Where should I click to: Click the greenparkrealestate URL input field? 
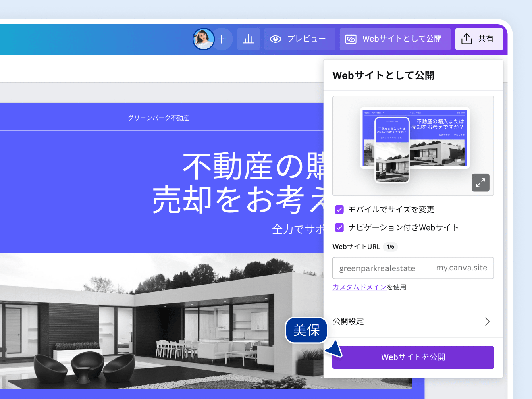(379, 268)
